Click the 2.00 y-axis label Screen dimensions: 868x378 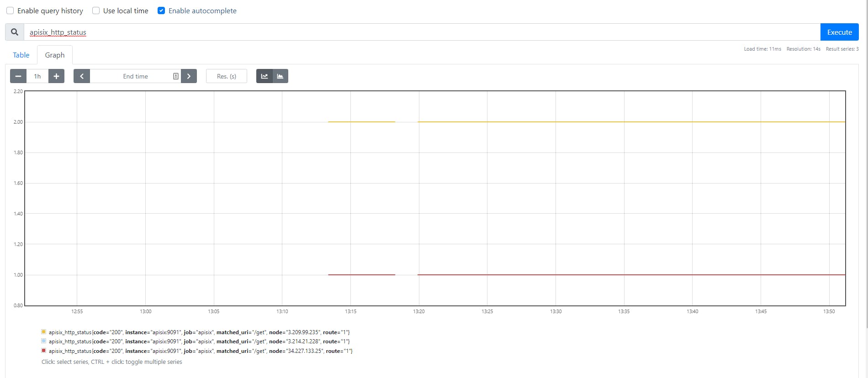pos(18,122)
